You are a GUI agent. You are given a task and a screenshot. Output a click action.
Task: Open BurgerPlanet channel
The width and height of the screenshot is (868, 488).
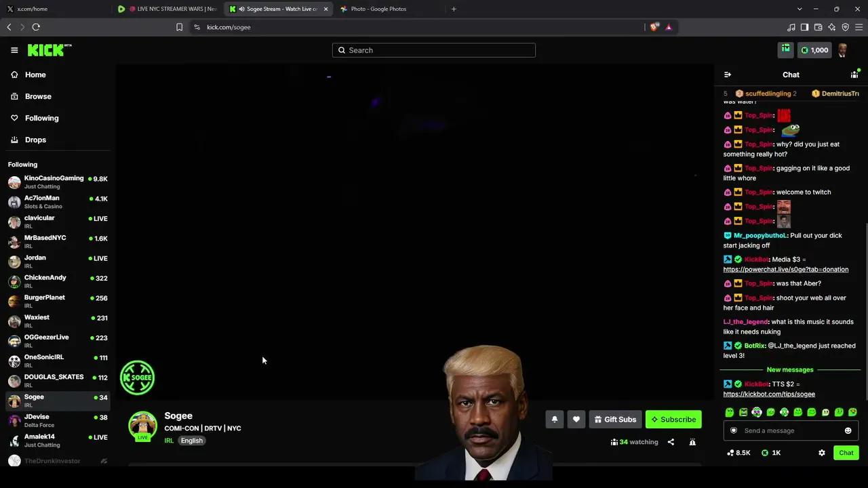[58, 302]
